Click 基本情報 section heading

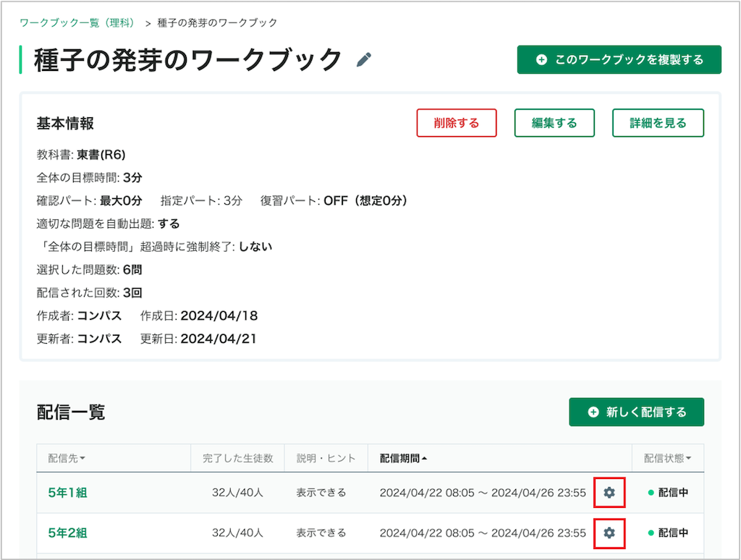click(65, 123)
